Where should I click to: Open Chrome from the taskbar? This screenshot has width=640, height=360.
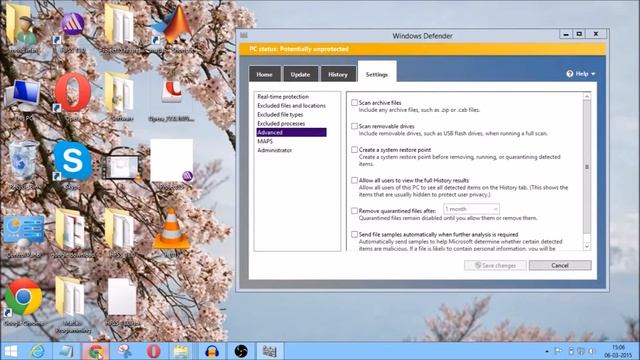96,351
